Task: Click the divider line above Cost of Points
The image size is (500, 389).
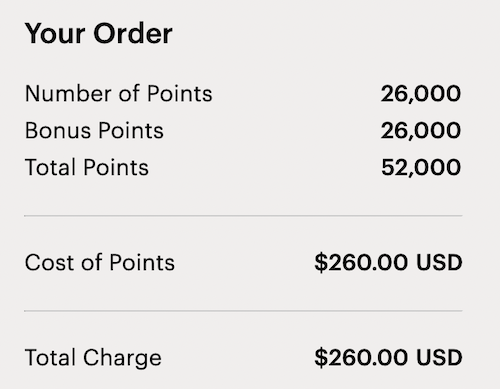Action: [243, 216]
